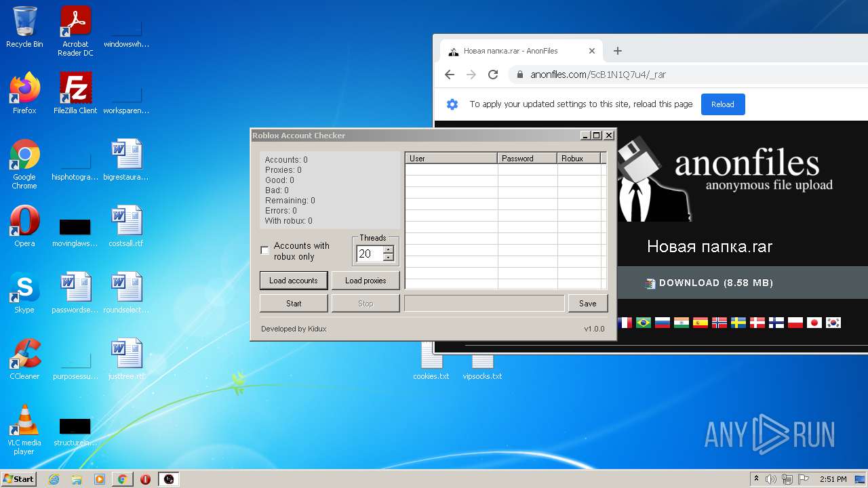Open the Opera desktop shortcut
This screenshot has width=868, height=488.
pyautogui.click(x=24, y=226)
